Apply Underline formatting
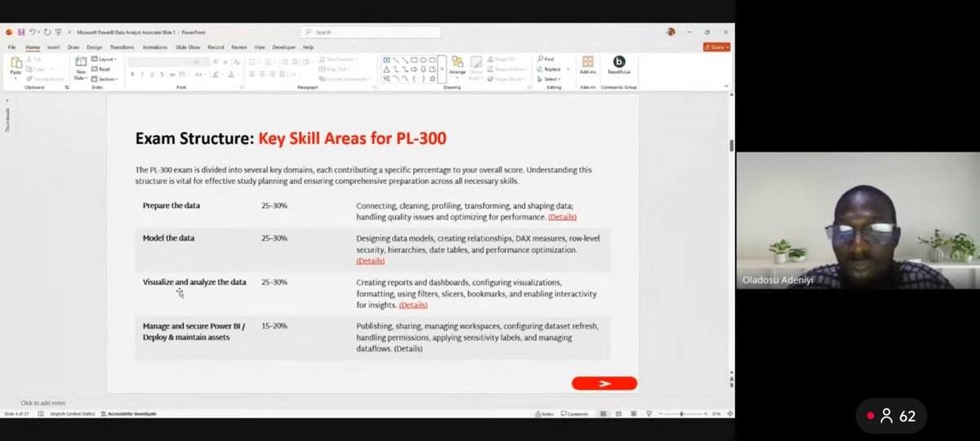This screenshot has height=441, width=980. 151,74
